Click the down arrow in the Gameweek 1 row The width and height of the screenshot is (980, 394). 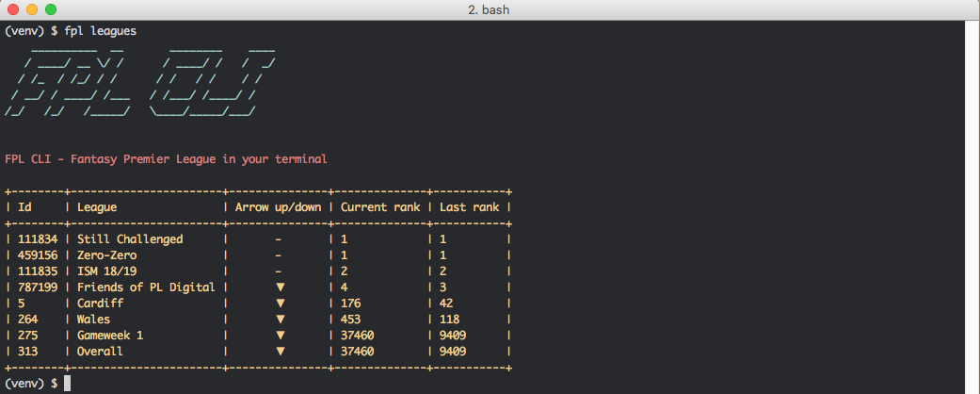pyautogui.click(x=280, y=336)
